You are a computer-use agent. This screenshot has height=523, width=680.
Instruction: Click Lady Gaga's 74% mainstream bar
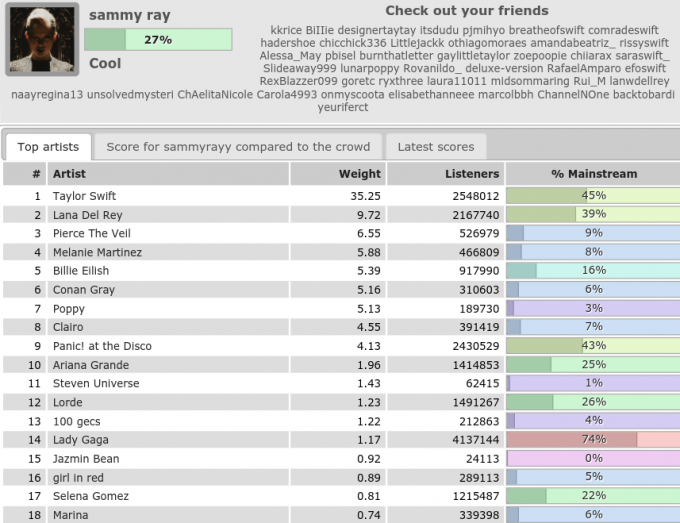point(593,439)
